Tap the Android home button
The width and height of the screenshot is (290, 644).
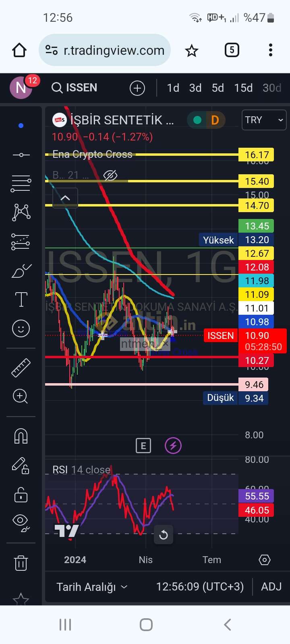(146, 625)
